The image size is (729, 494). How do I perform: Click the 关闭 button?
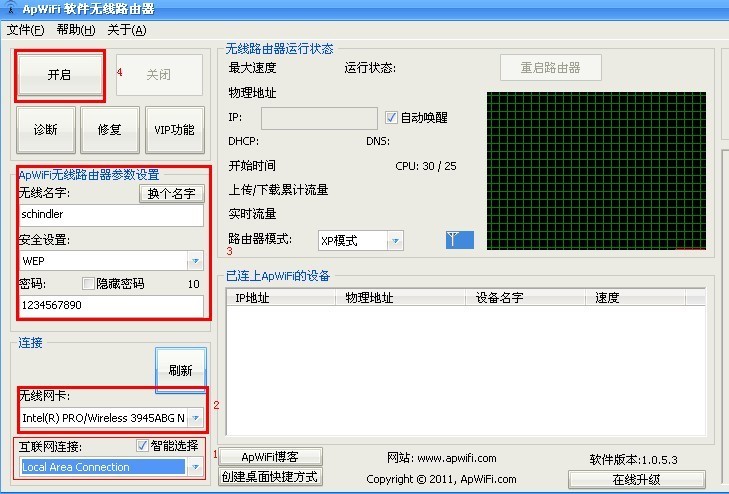click(159, 75)
